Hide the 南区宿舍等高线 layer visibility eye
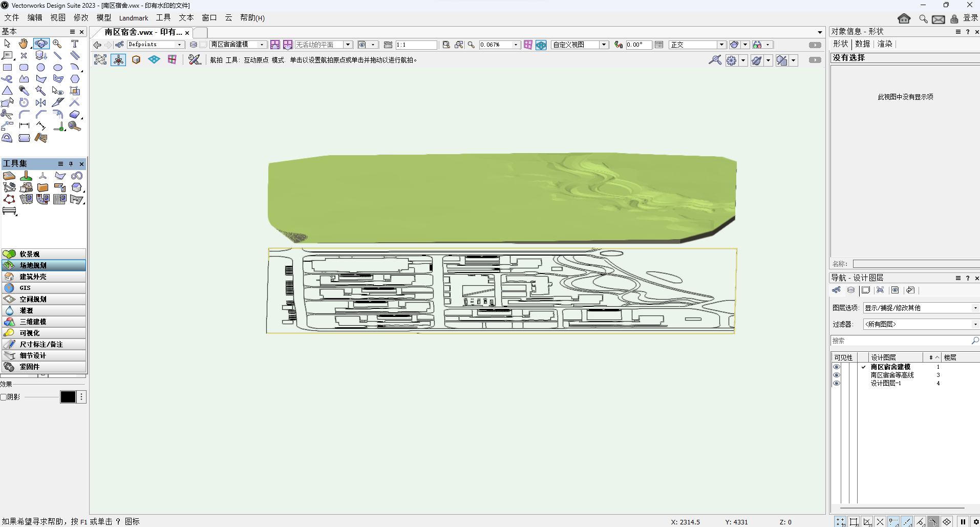 837,375
